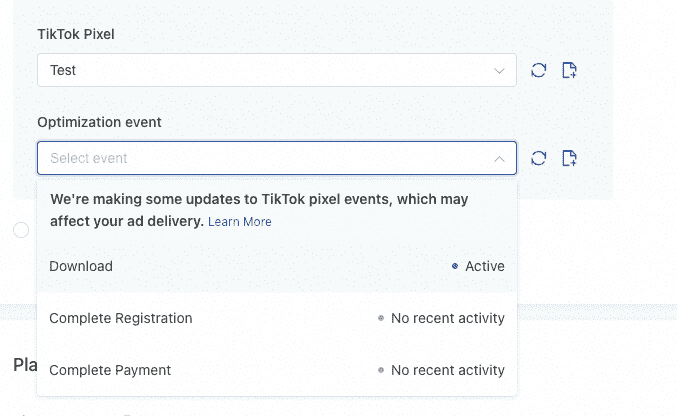Open the TikTok Pixel dropdown showing Test
Screen dimensions: 677x416
277,70
